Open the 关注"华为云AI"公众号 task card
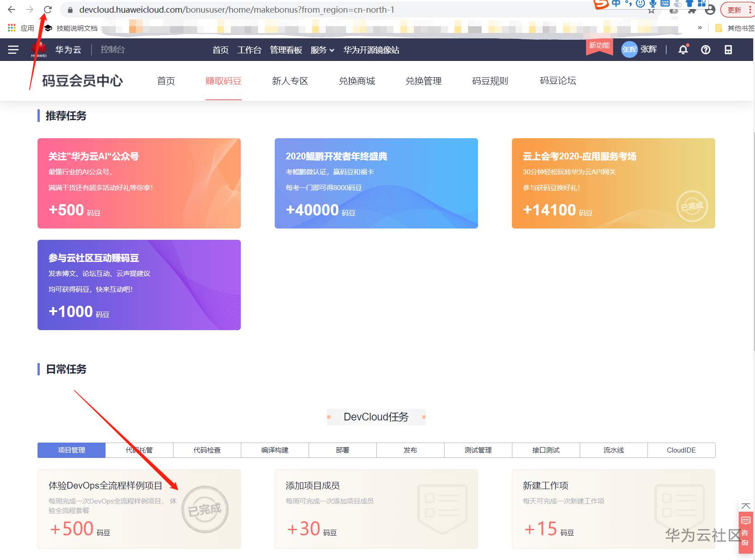The image size is (755, 560). [x=139, y=183]
